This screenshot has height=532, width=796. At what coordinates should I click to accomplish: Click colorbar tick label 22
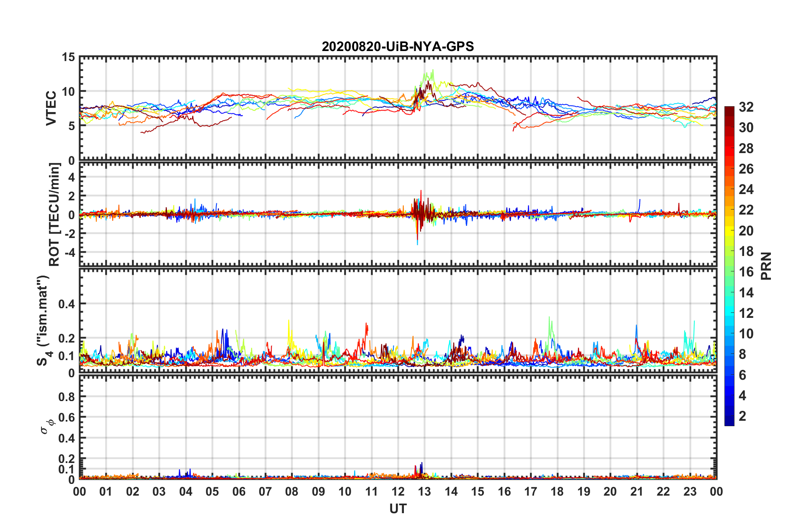pyautogui.click(x=746, y=210)
